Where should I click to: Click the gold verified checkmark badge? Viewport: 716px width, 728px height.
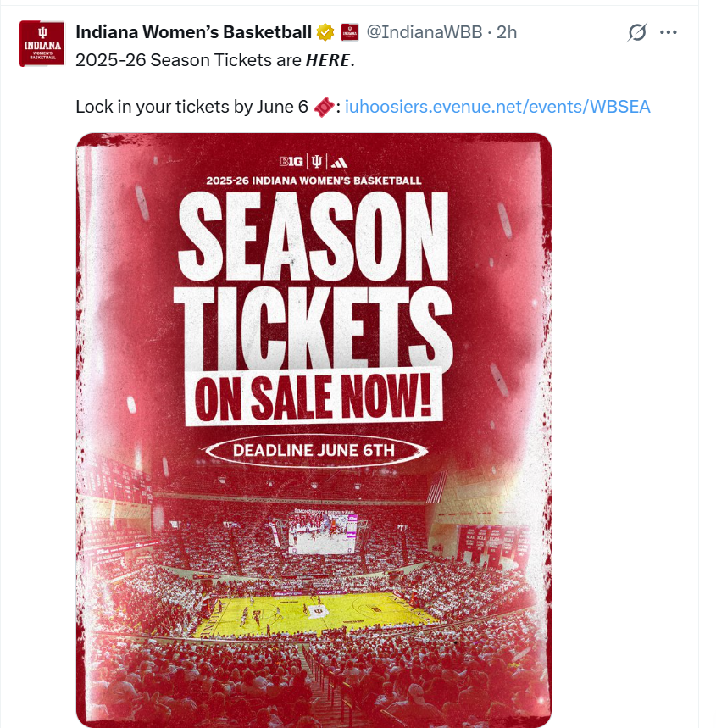[x=325, y=32]
